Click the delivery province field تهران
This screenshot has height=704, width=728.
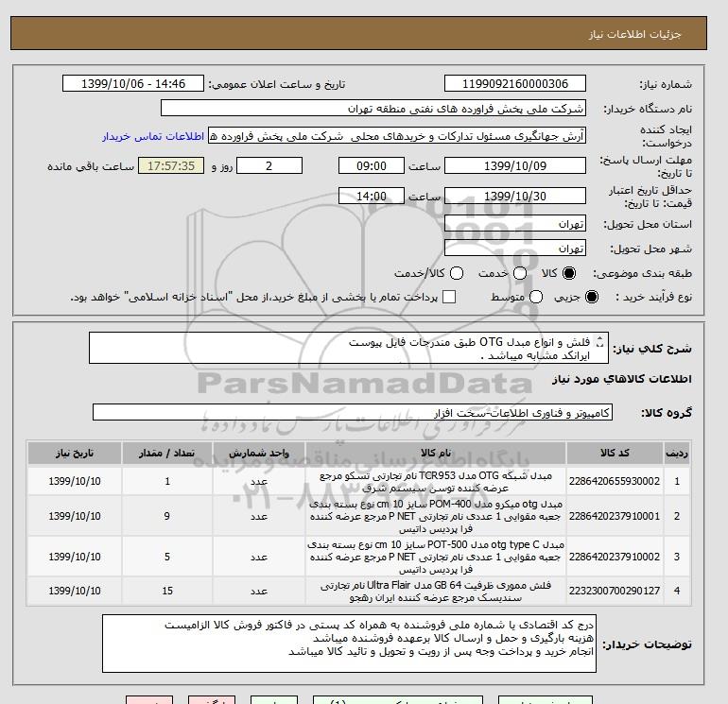point(515,224)
